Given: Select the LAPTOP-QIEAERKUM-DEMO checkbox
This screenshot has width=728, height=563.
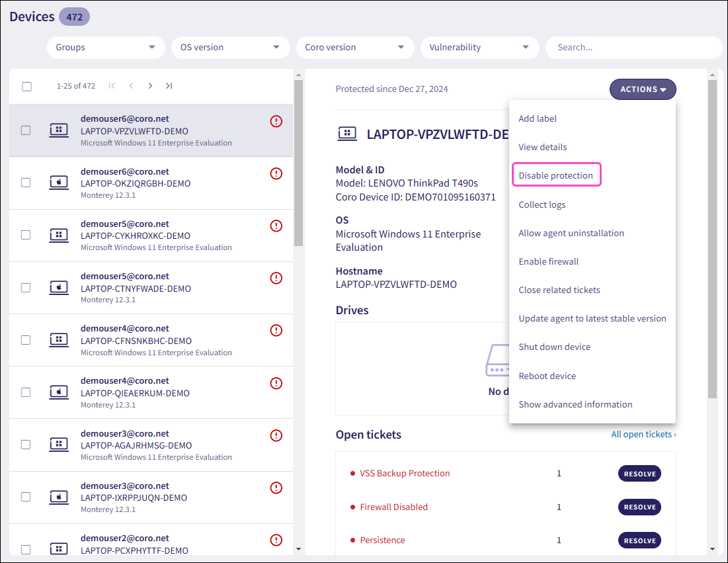Looking at the screenshot, I should coord(26,392).
